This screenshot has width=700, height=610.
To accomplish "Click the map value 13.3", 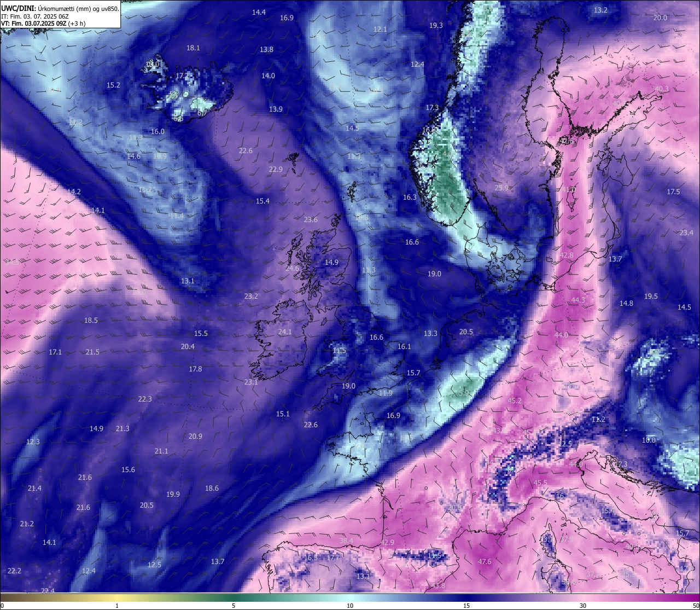I will tap(430, 333).
